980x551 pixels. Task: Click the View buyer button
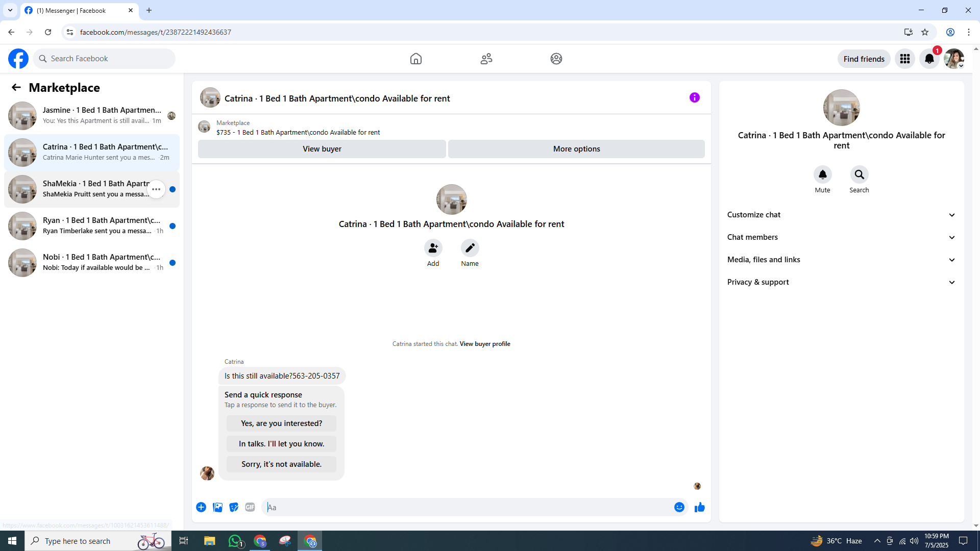pos(322,149)
